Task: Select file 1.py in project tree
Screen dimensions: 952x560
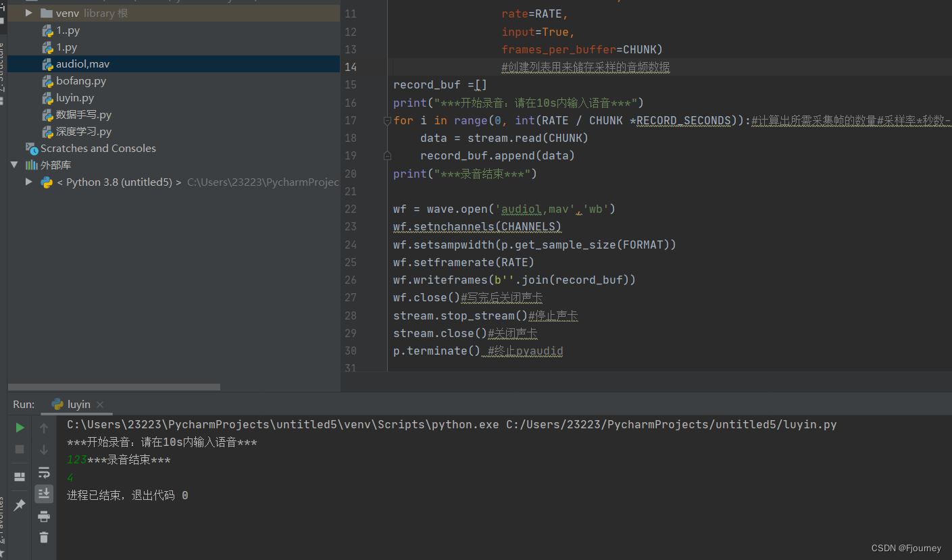Action: tap(66, 47)
